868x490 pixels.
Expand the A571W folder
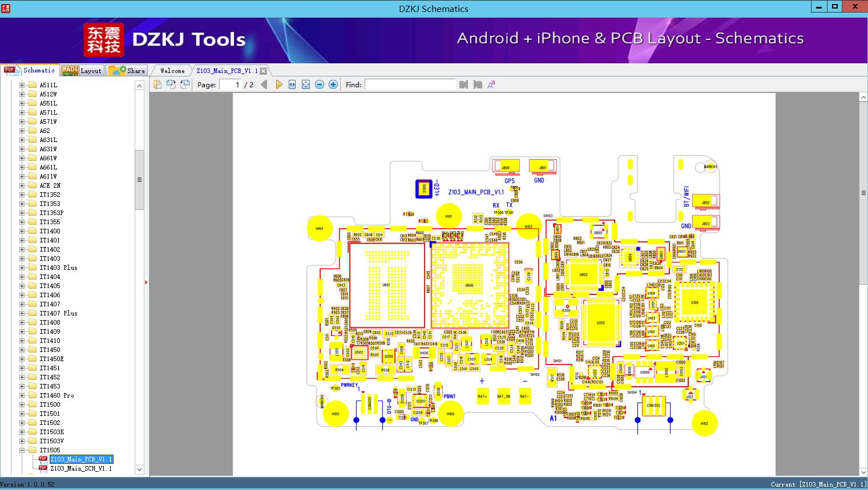coord(22,122)
